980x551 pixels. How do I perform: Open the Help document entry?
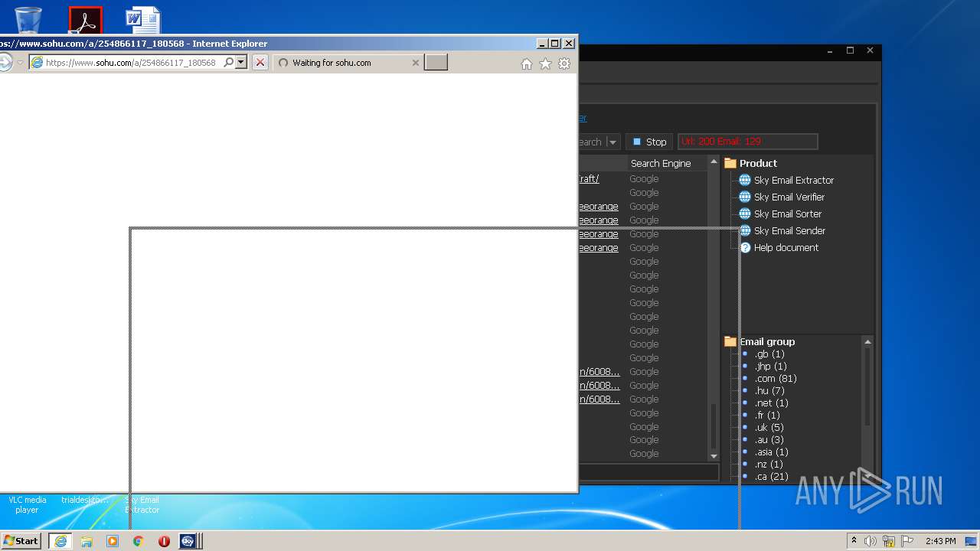786,248
